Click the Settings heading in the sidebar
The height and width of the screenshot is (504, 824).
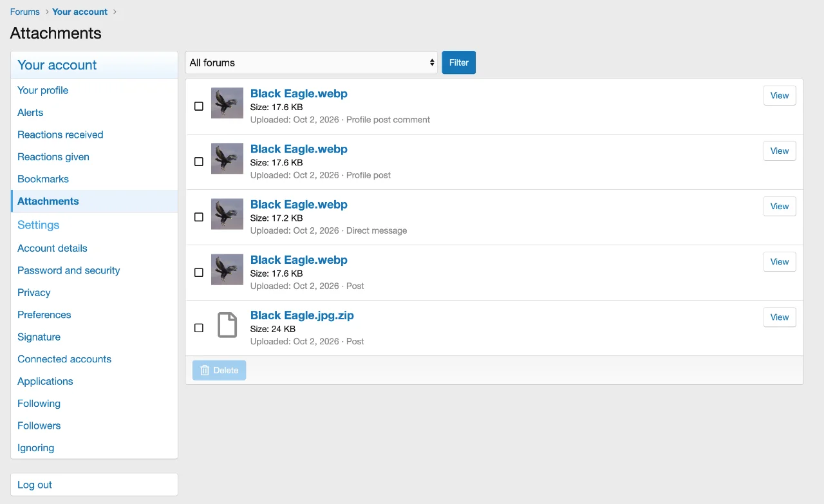[x=39, y=225]
